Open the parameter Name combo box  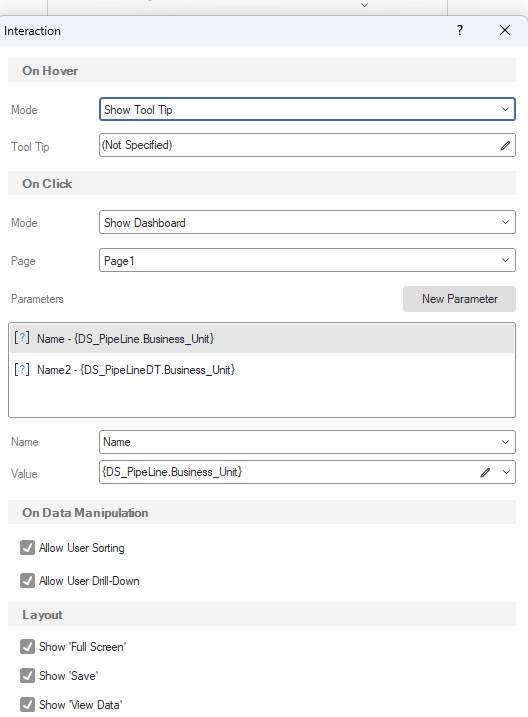point(307,442)
